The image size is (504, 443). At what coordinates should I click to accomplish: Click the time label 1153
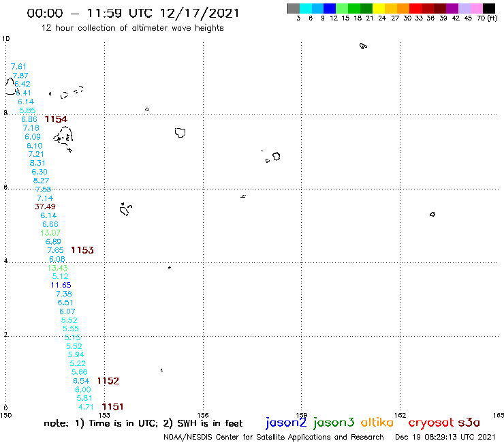pos(82,250)
